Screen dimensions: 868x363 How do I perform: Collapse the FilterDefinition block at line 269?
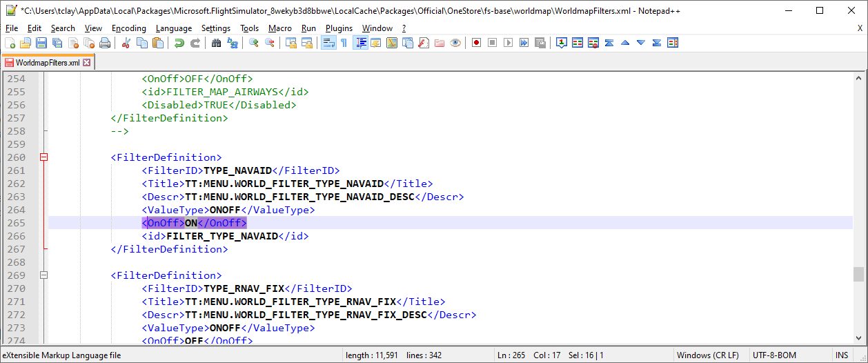coord(44,275)
